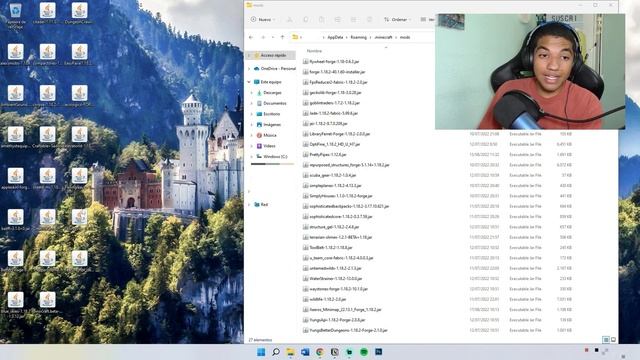The image size is (640, 360).
Task: Select AppData in the address breadcrumb
Action: point(335,37)
